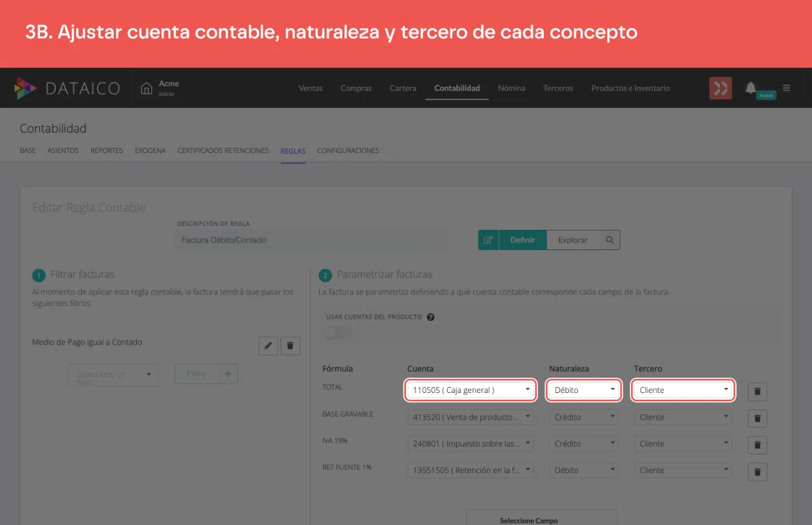Open the Naturaleza dropdown for IVA 19%

pos(584,444)
